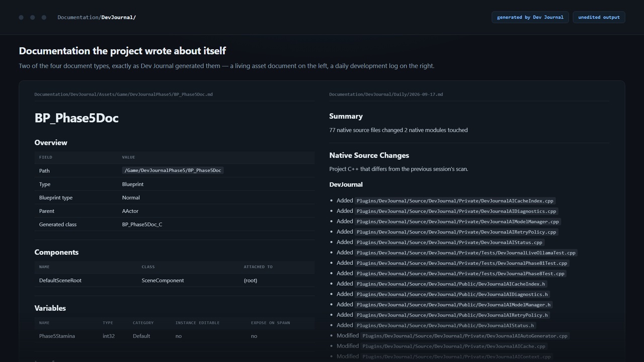Click the int32 type cell

pos(109,336)
